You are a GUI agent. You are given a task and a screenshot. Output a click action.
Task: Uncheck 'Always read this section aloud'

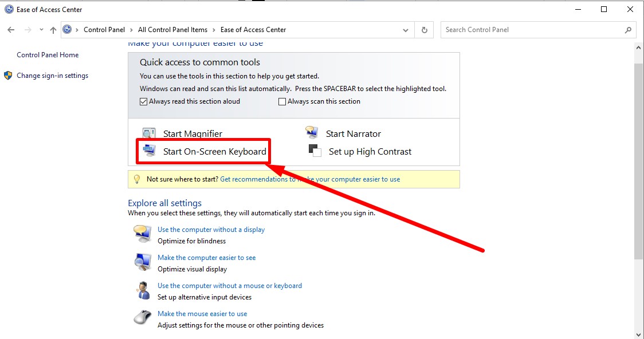pyautogui.click(x=144, y=101)
